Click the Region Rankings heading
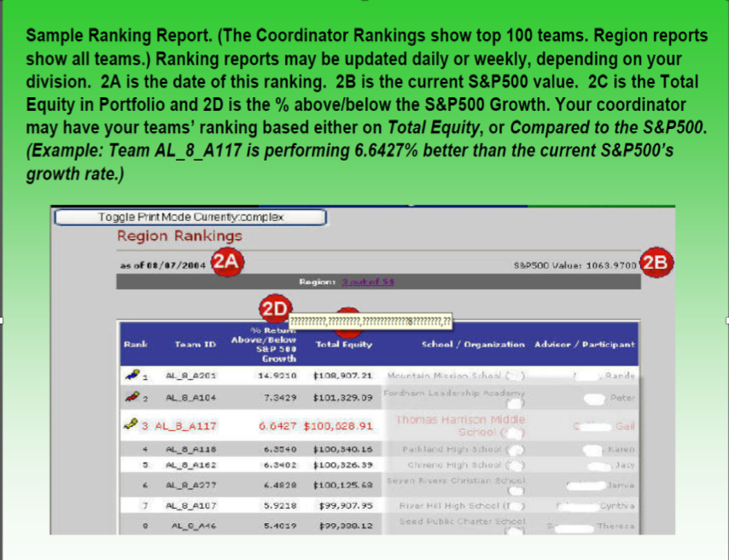The image size is (729, 560). click(x=179, y=236)
